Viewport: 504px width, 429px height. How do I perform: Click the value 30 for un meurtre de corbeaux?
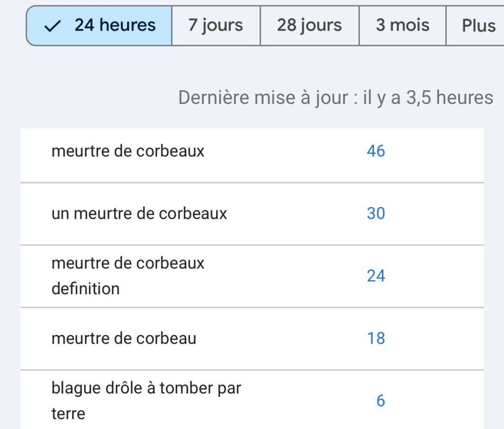[376, 214]
